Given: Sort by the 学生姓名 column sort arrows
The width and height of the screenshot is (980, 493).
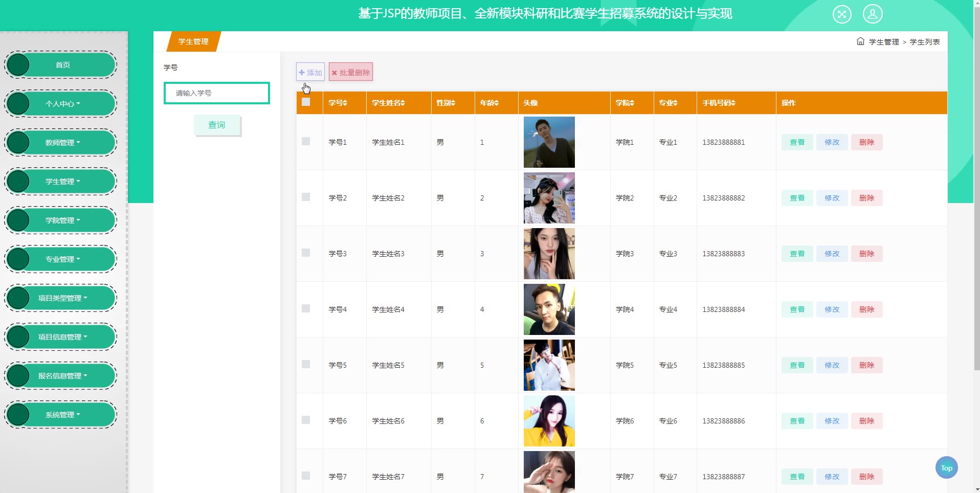Looking at the screenshot, I should [403, 103].
